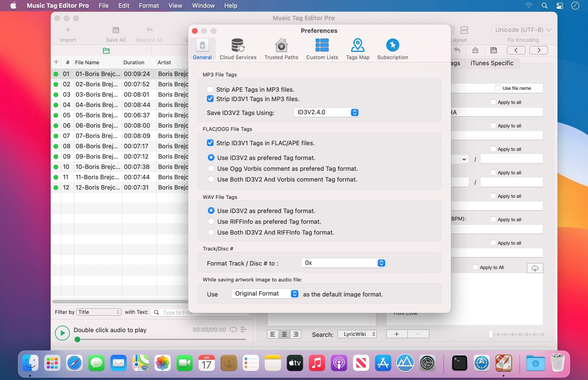Open the Format menu

point(149,5)
